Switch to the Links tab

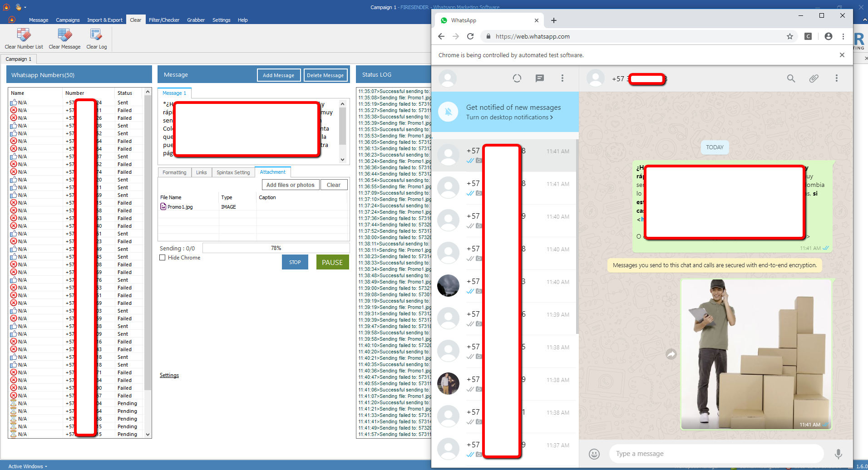point(202,172)
